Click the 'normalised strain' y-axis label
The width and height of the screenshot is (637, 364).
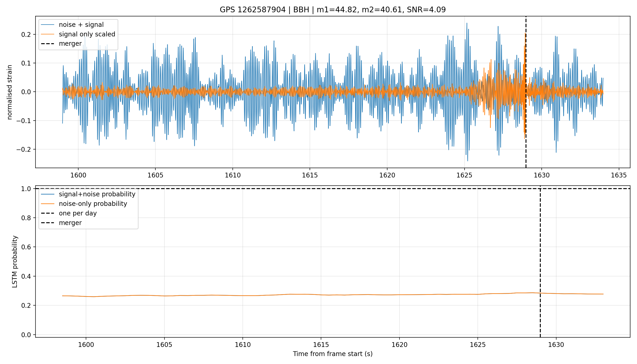point(10,92)
